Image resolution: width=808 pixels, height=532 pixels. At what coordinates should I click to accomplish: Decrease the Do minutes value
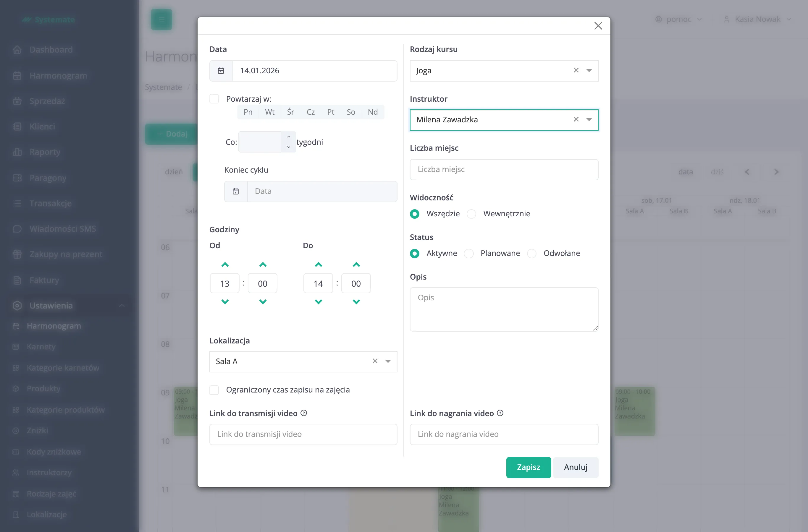pyautogui.click(x=356, y=302)
